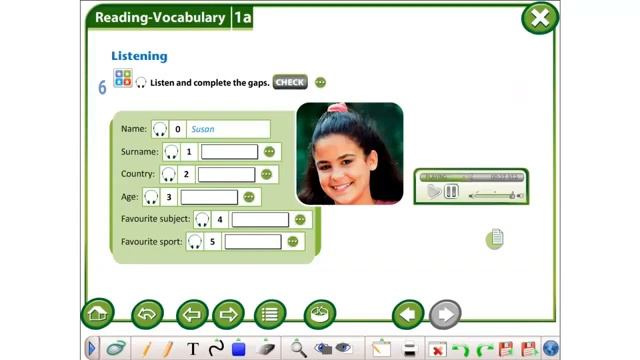Image resolution: width=640 pixels, height=360 pixels.
Task: Play the instruction audio headphones icon
Action: 141,82
